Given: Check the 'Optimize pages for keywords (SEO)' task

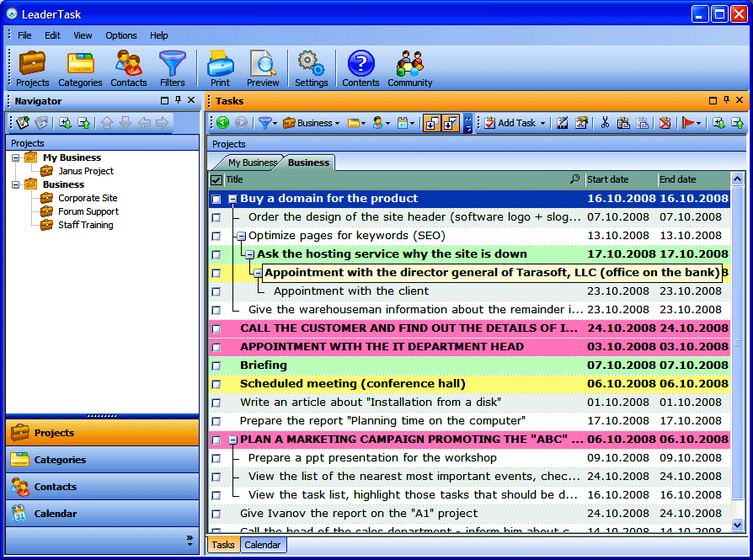Looking at the screenshot, I should 216,236.
